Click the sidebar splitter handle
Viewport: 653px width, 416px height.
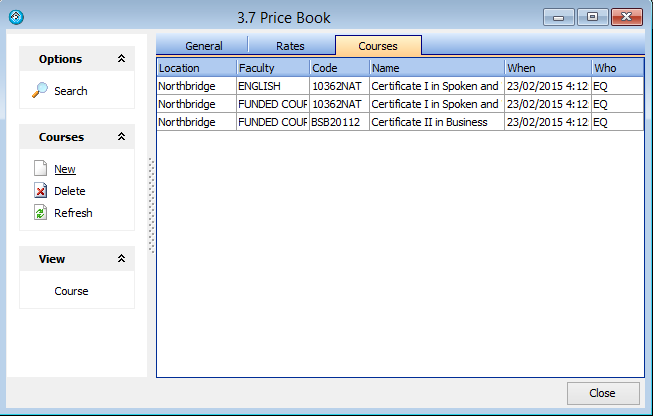point(152,205)
